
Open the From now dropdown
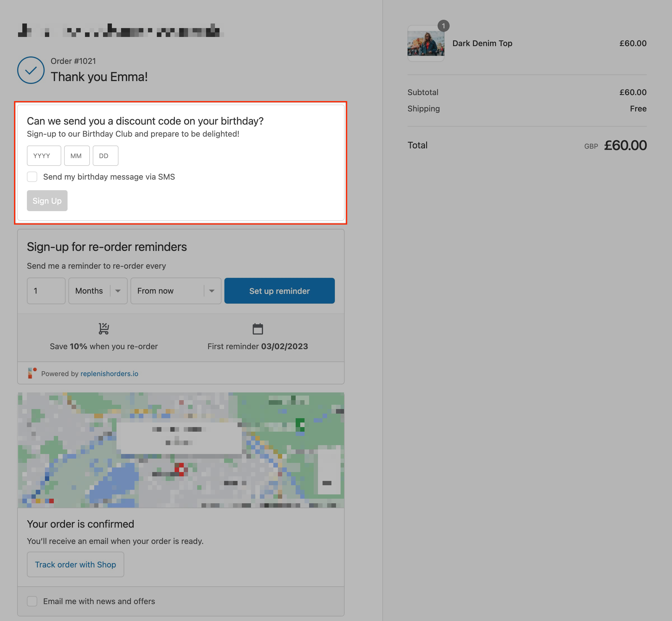(x=175, y=291)
